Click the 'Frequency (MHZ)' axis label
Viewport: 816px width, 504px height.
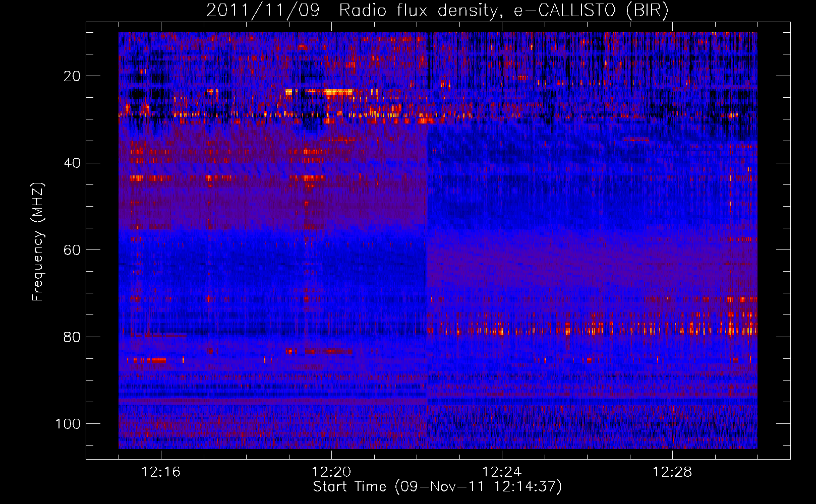[37, 242]
